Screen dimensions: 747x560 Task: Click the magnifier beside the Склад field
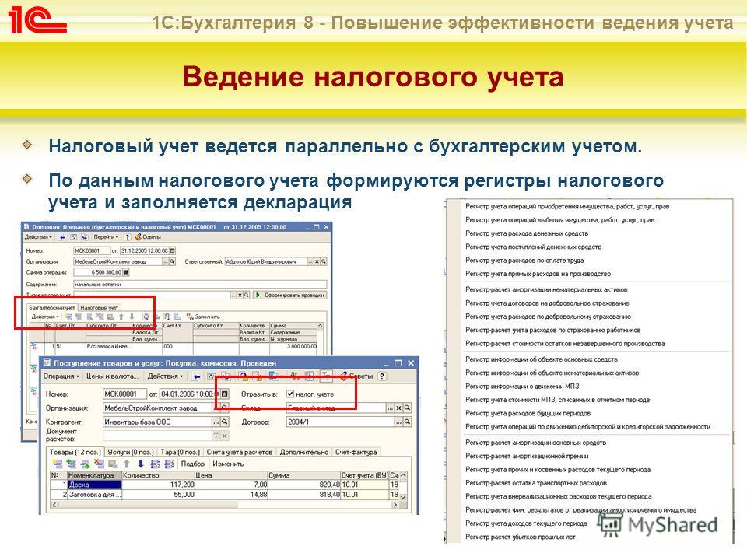coord(407,408)
